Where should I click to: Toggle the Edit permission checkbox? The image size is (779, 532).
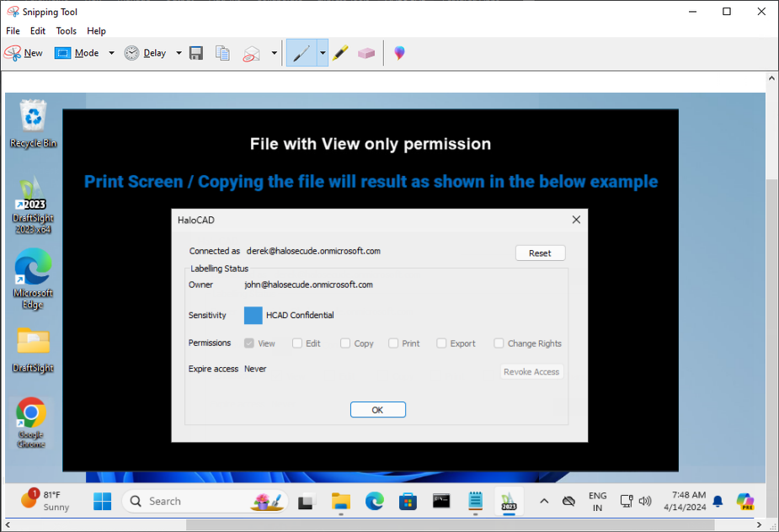[297, 343]
